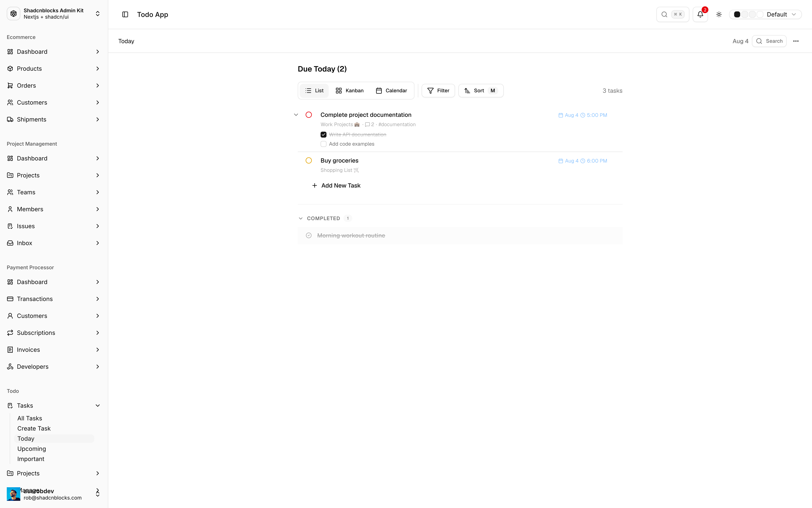Switch to the Kanban view tab

[x=349, y=91]
